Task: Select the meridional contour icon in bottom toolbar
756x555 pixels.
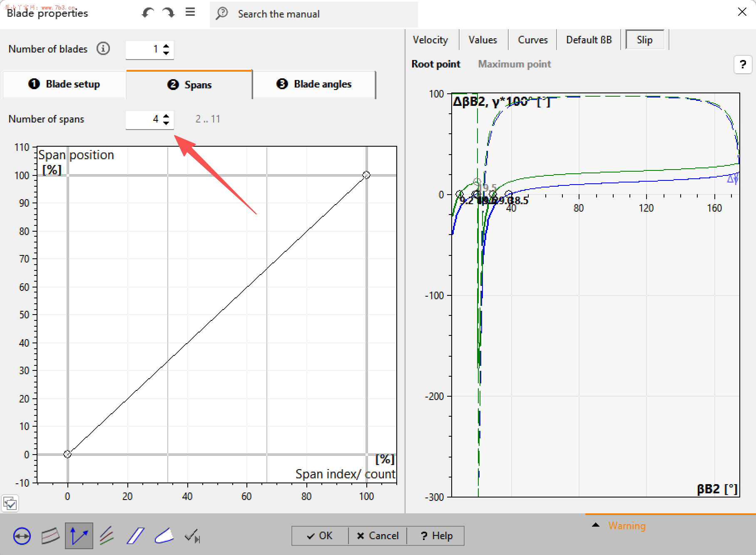Action: [x=50, y=536]
